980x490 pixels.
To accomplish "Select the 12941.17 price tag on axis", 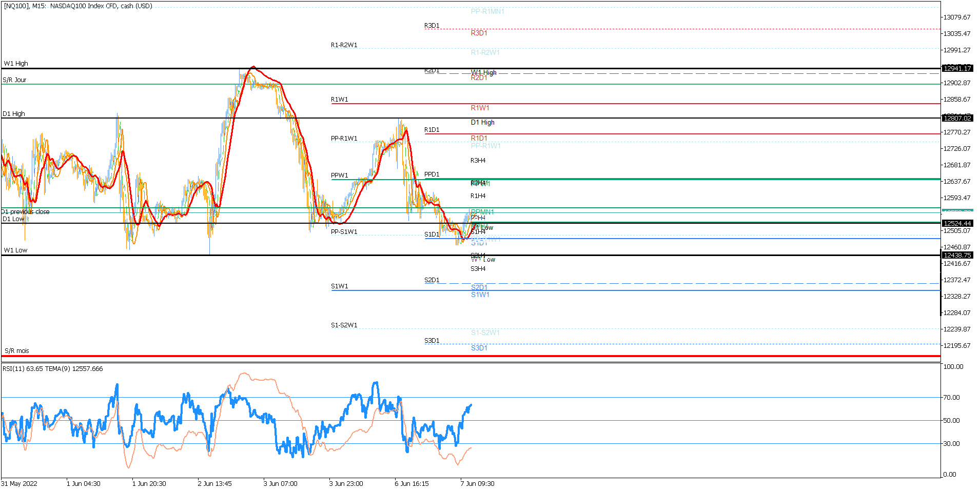I will [x=957, y=68].
